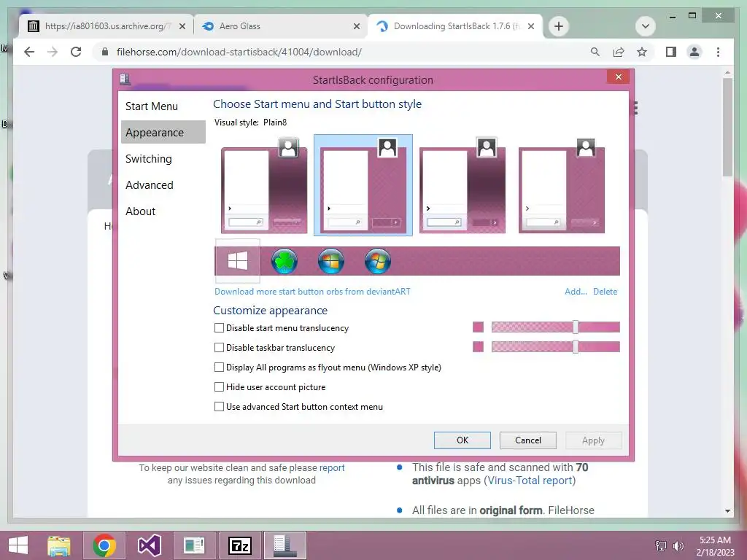The height and width of the screenshot is (560, 747).
Task: Choose the green clover start orb
Action: click(285, 262)
